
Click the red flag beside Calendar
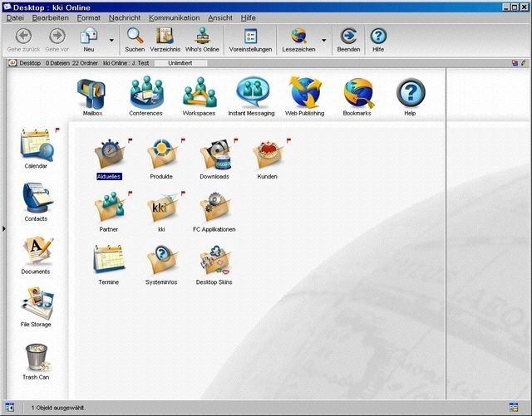point(57,130)
